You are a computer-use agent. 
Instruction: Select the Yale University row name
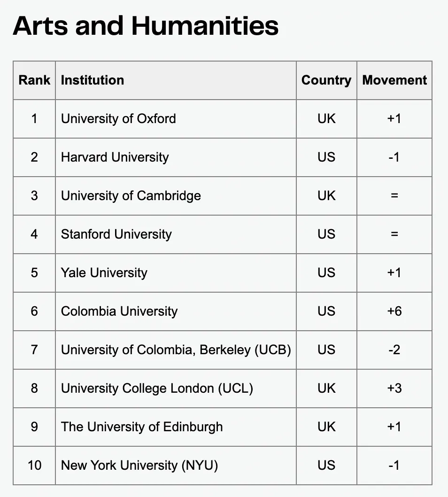104,273
